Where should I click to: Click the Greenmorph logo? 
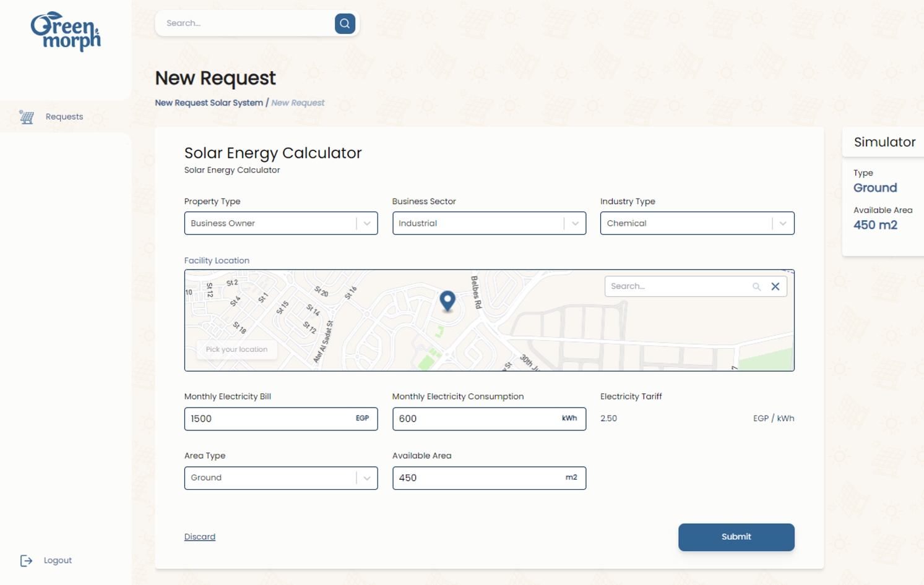(x=66, y=31)
